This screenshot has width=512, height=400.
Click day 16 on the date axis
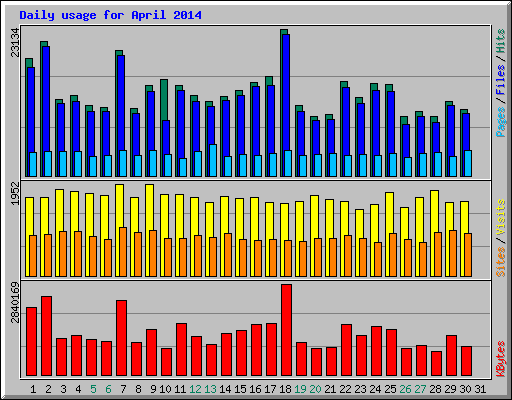click(255, 389)
